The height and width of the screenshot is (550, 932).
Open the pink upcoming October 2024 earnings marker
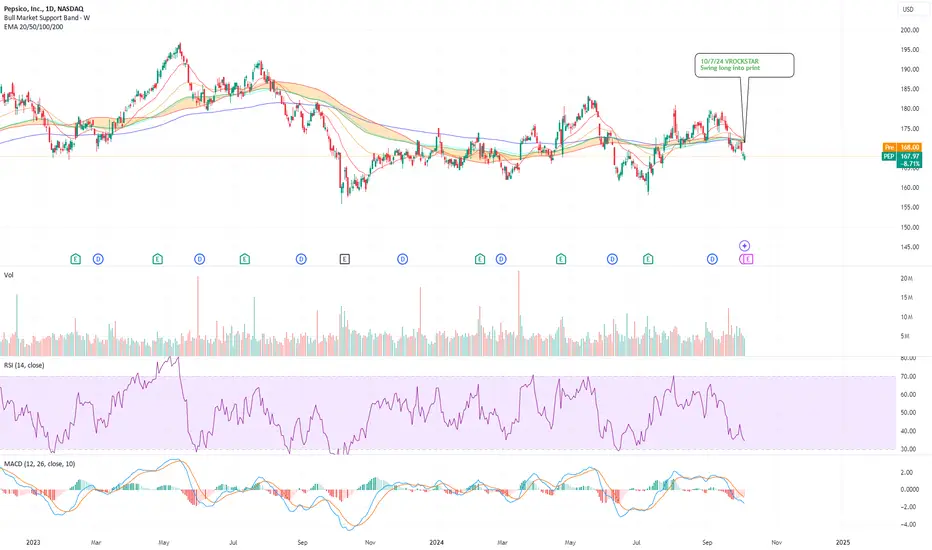point(748,259)
